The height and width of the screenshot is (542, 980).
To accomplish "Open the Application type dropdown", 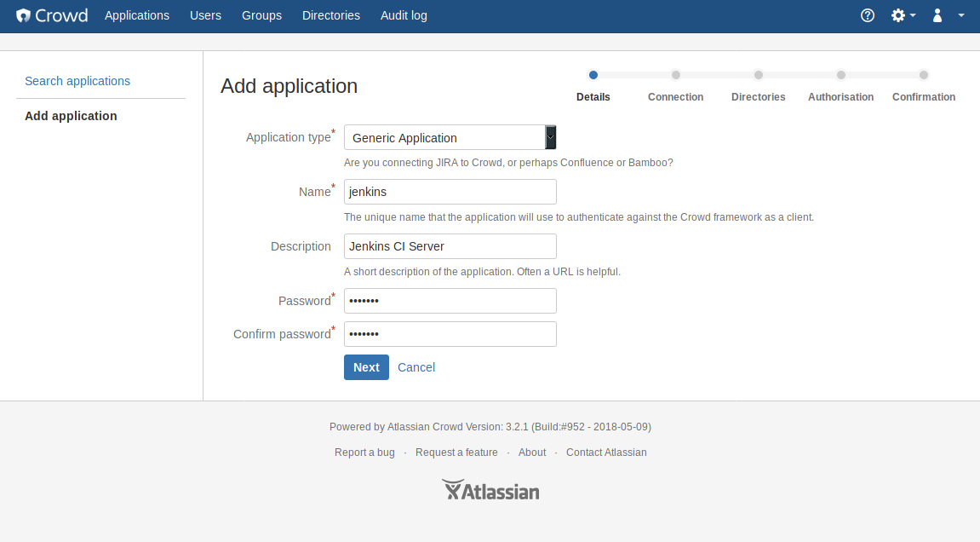I will point(450,138).
